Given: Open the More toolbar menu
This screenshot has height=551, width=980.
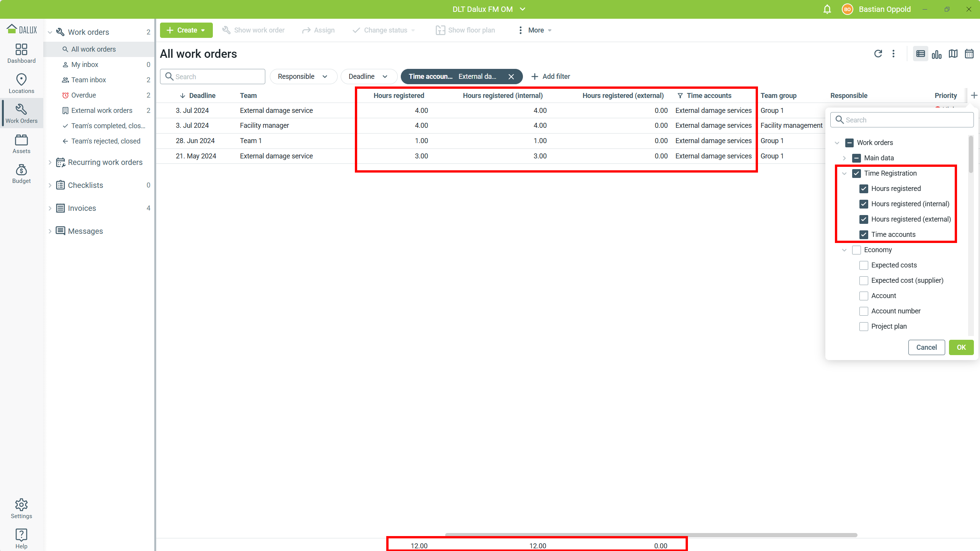Looking at the screenshot, I should coord(535,30).
